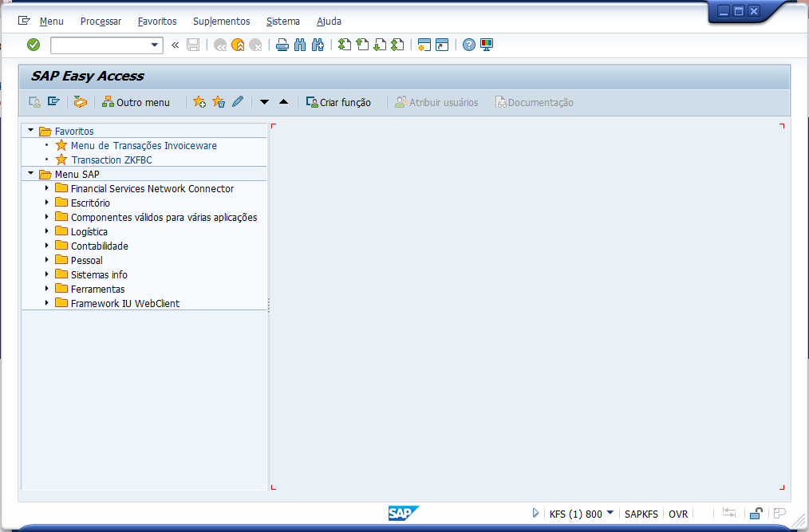The height and width of the screenshot is (532, 809).
Task: Expand the Sistemas info folder
Action: (x=46, y=274)
